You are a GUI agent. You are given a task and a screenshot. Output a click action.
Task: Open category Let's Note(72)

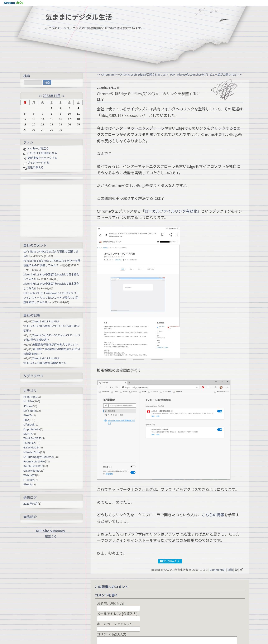32,410
